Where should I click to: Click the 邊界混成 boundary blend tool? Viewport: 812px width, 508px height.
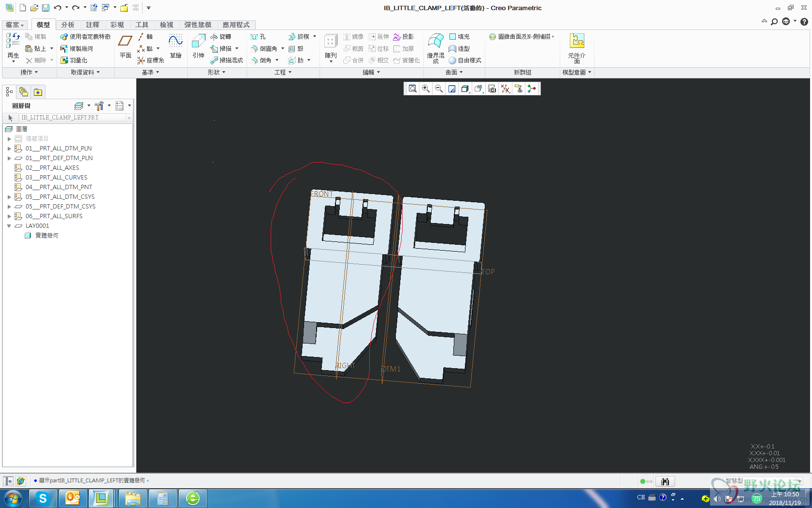[435, 48]
